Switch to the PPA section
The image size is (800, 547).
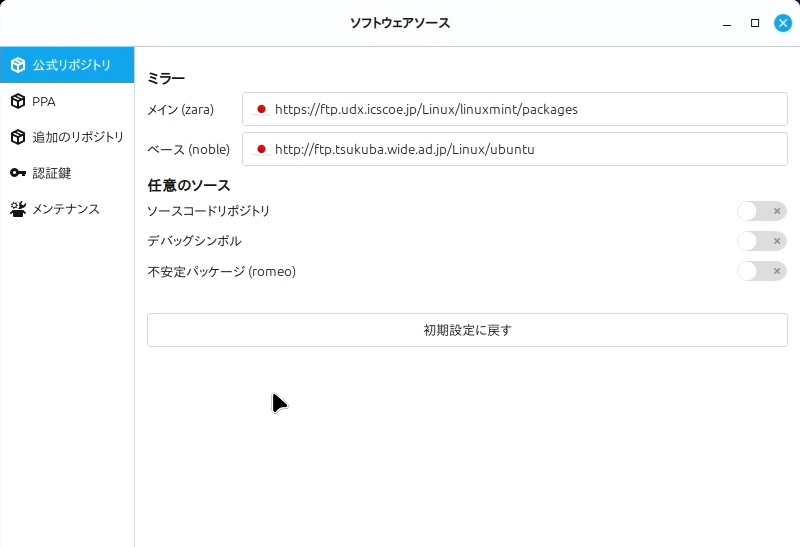(44, 101)
